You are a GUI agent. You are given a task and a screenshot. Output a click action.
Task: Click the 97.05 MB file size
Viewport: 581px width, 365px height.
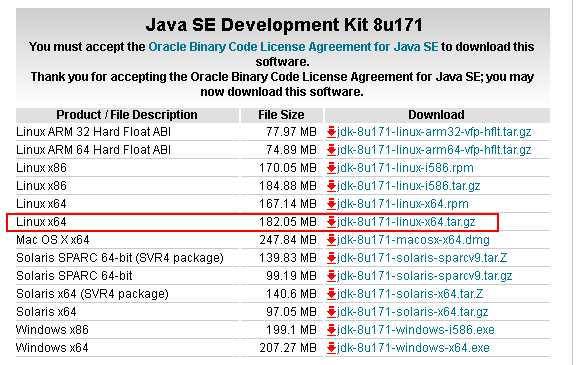291,312
